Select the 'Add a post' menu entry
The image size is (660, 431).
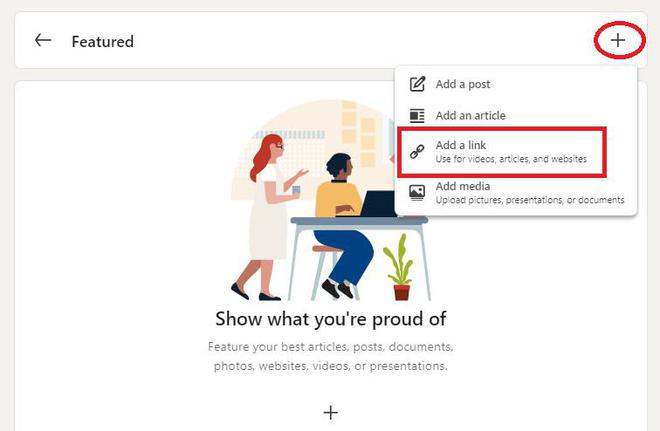[516, 84]
